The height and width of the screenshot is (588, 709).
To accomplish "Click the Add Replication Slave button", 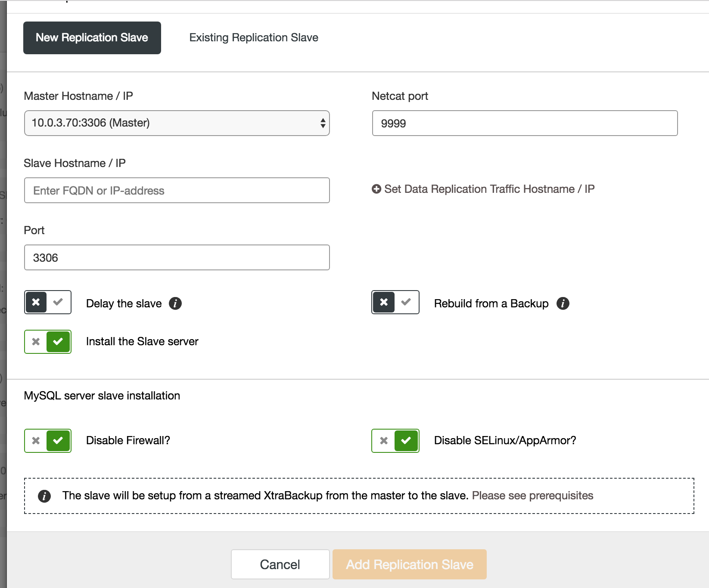I will [410, 564].
